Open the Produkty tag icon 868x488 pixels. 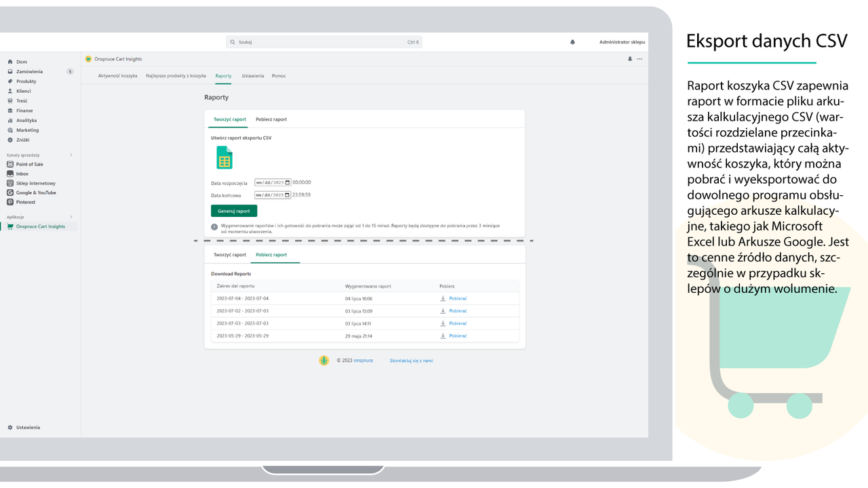pyautogui.click(x=10, y=81)
